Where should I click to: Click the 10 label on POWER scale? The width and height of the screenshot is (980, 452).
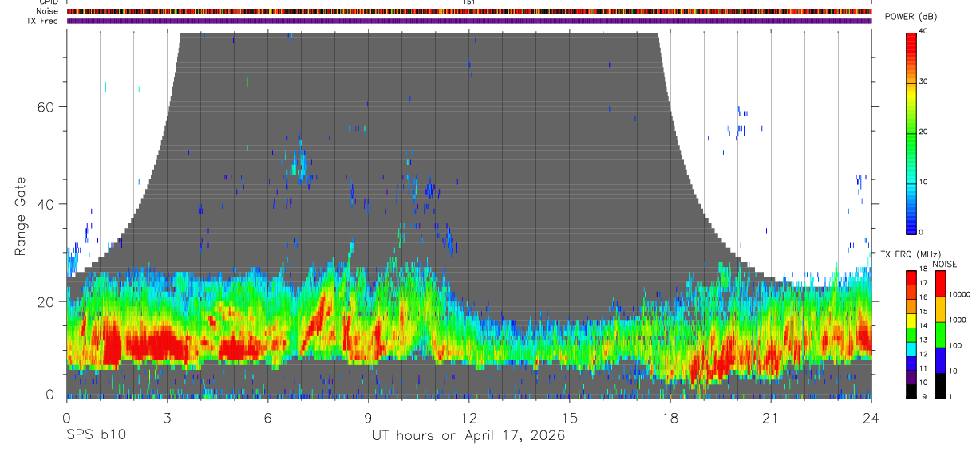923,182
